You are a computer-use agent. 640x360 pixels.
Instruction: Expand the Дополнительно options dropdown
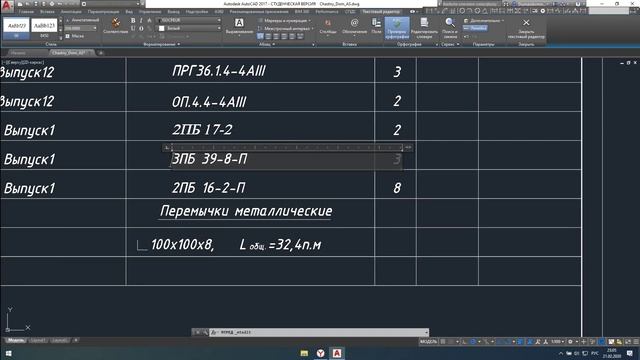point(484,20)
